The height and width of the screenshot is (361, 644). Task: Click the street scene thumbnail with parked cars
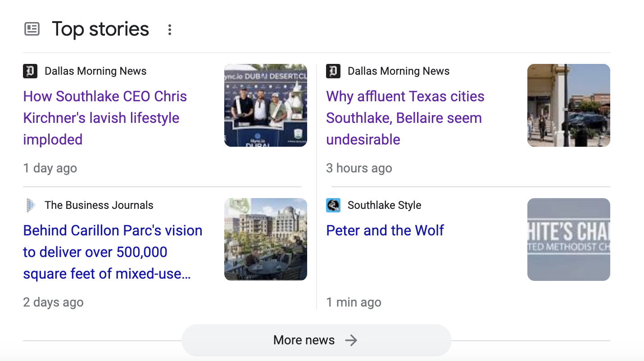tap(568, 105)
